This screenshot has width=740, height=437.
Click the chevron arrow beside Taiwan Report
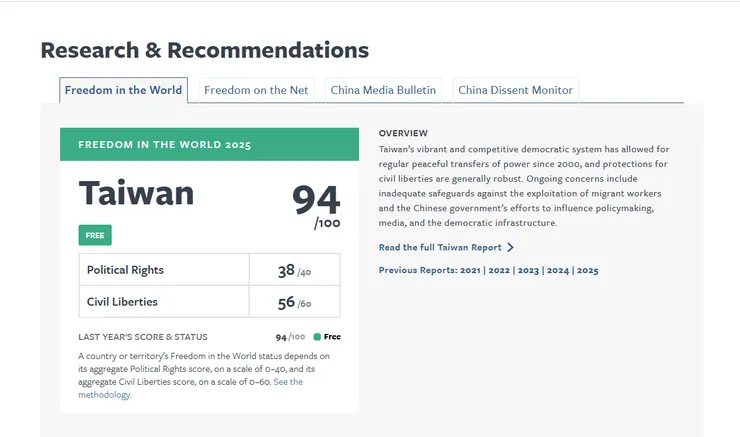511,247
